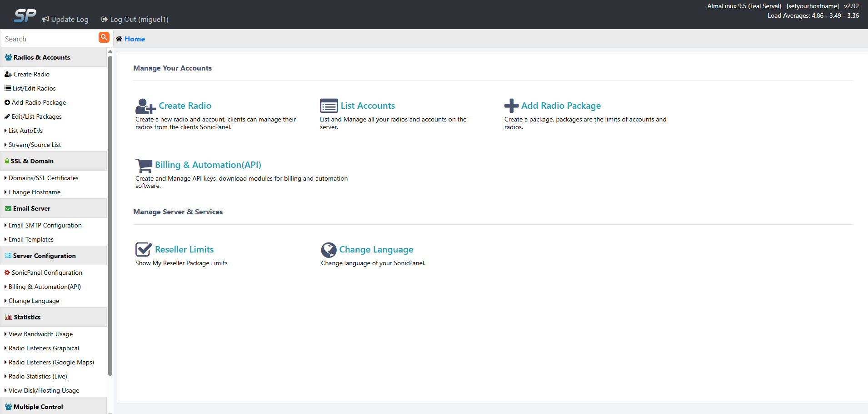The width and height of the screenshot is (868, 414).
Task: Click the Change Language globe icon
Action: 329,250
